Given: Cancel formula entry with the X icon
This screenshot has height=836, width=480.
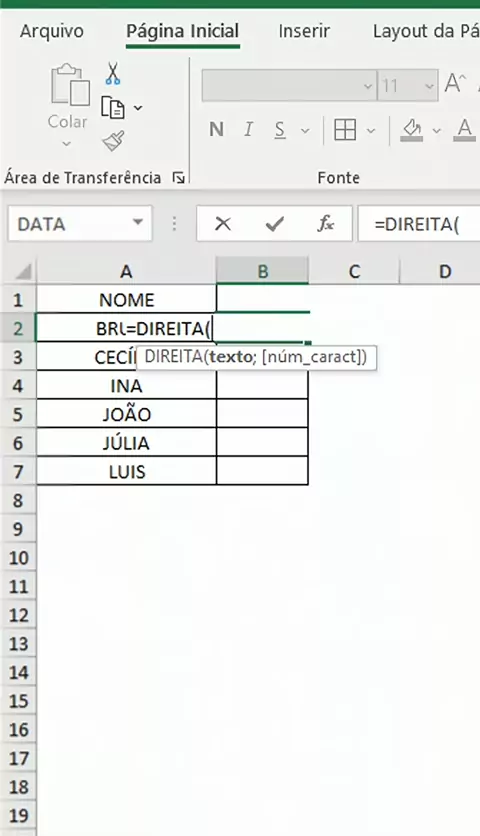Looking at the screenshot, I should pyautogui.click(x=223, y=223).
